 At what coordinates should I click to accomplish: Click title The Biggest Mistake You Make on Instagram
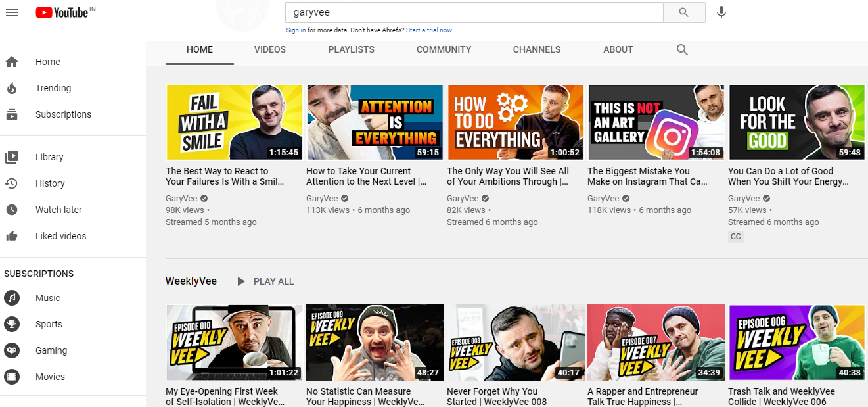coord(648,176)
